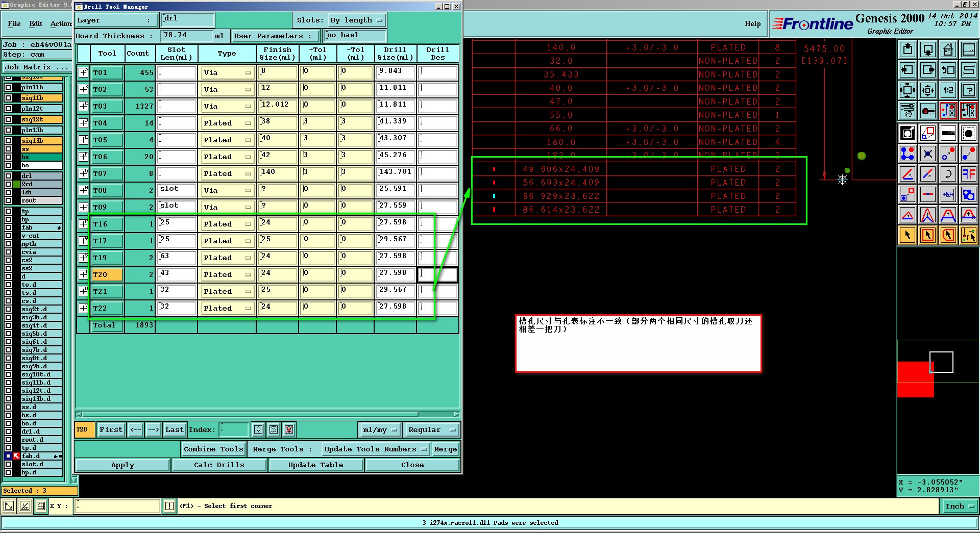The height and width of the screenshot is (533, 980).
Task: Select the X delete feature icon
Action: (x=928, y=154)
